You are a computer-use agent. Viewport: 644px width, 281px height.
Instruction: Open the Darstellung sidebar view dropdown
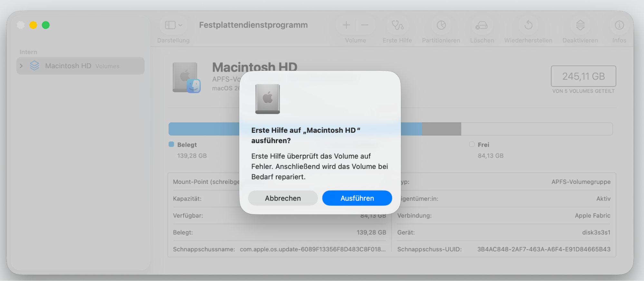click(174, 25)
